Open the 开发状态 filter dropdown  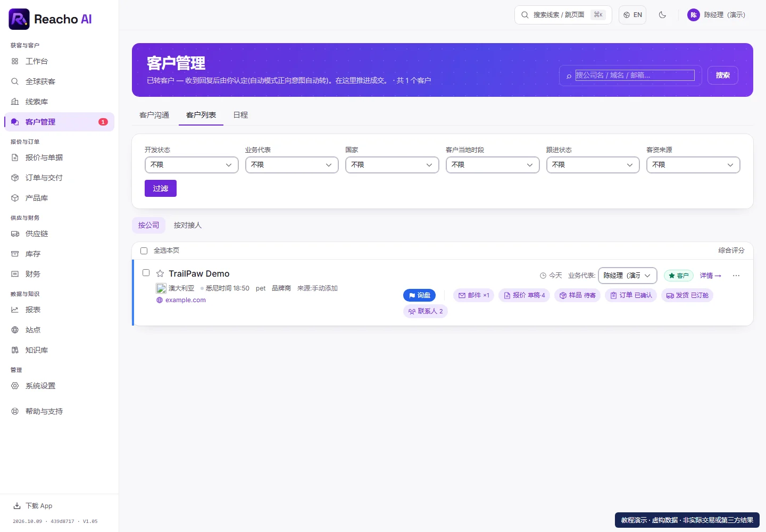pos(191,165)
